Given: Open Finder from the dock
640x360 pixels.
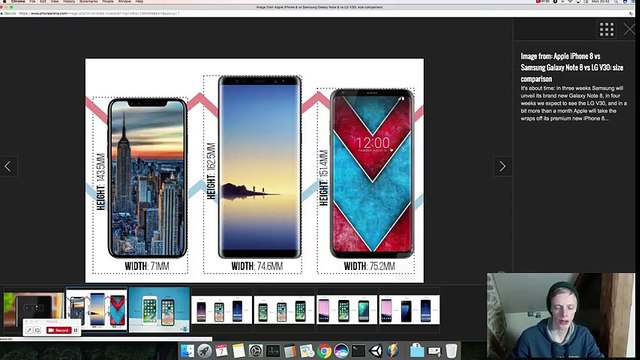Looking at the screenshot, I should coord(187,351).
